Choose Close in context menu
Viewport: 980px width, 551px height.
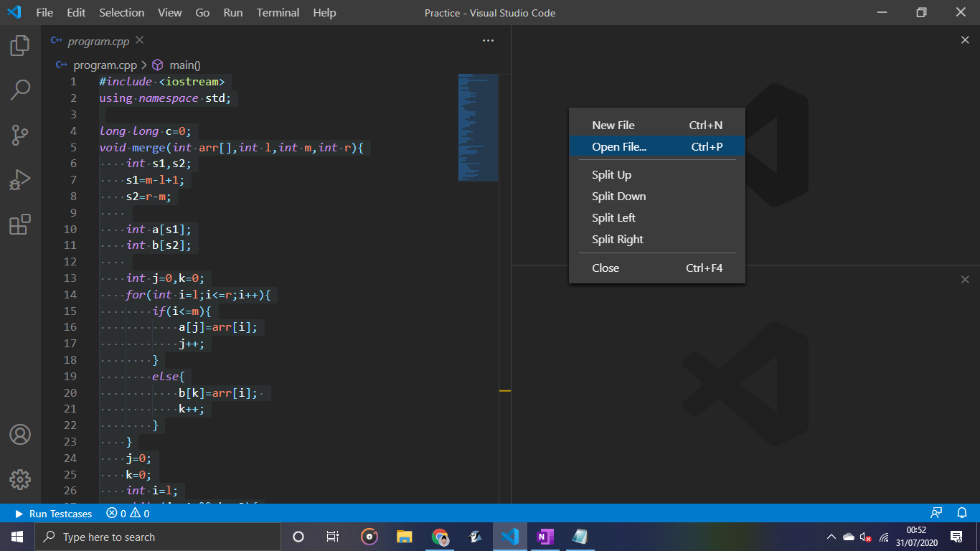tap(657, 268)
